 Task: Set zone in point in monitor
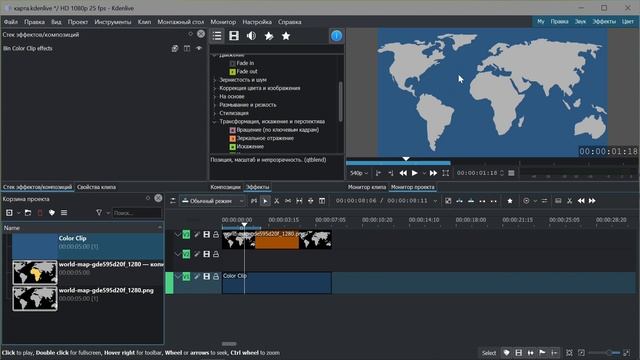[378, 173]
